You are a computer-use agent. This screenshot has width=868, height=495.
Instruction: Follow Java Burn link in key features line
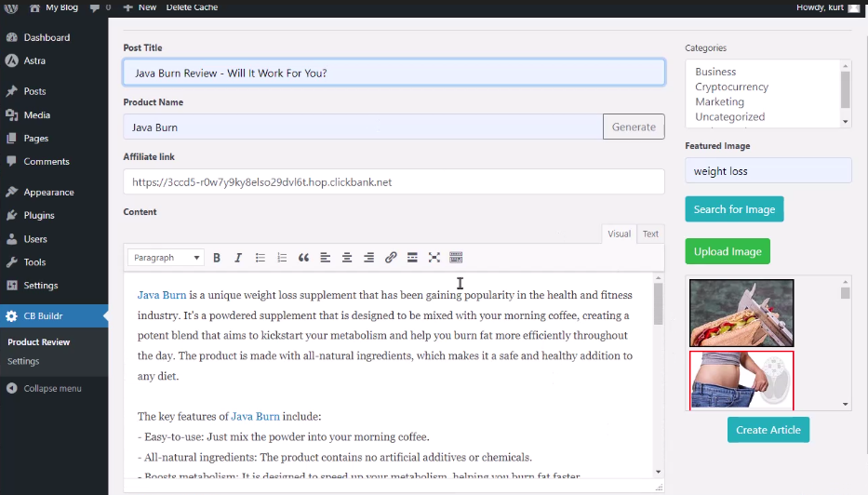pos(255,416)
